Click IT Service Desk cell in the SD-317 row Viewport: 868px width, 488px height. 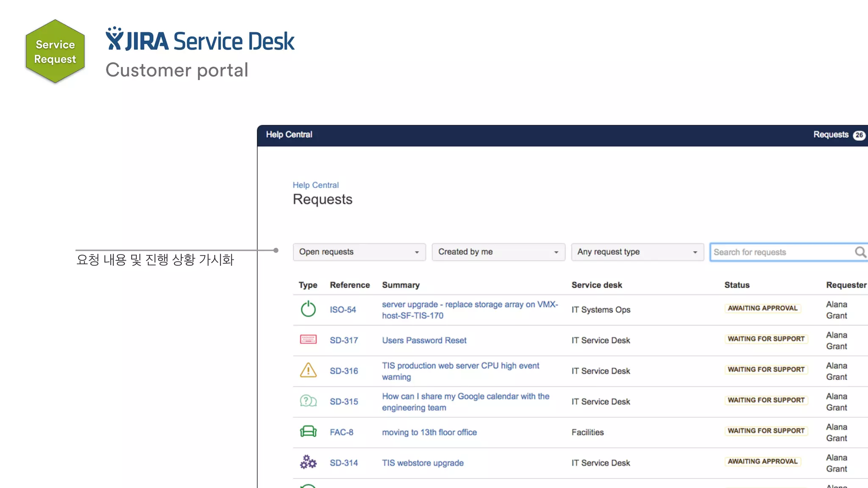click(601, 340)
